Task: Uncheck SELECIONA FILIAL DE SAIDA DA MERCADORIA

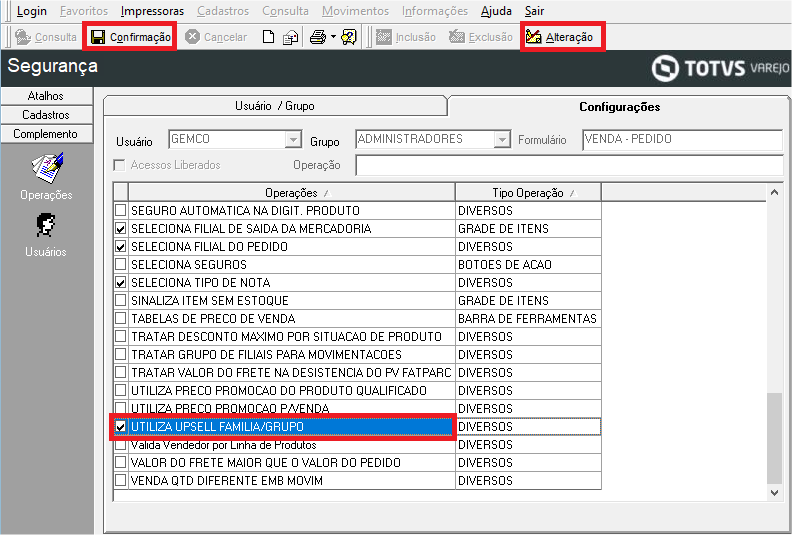Action: click(120, 228)
